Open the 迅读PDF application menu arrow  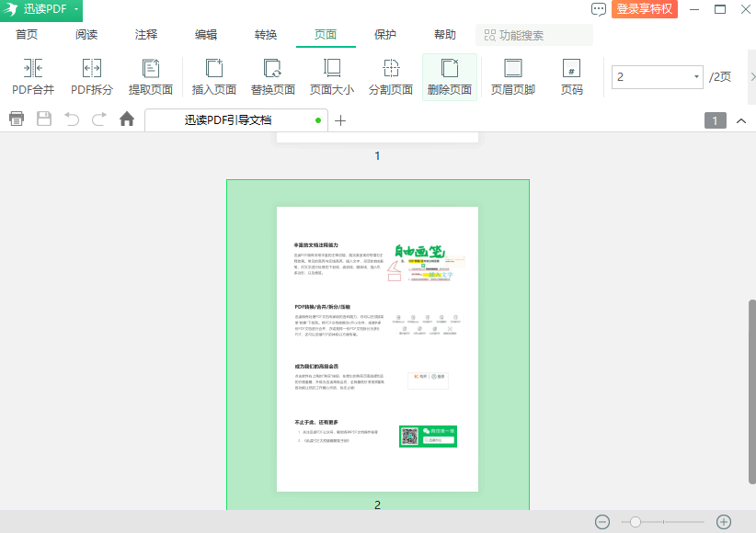[76, 9]
